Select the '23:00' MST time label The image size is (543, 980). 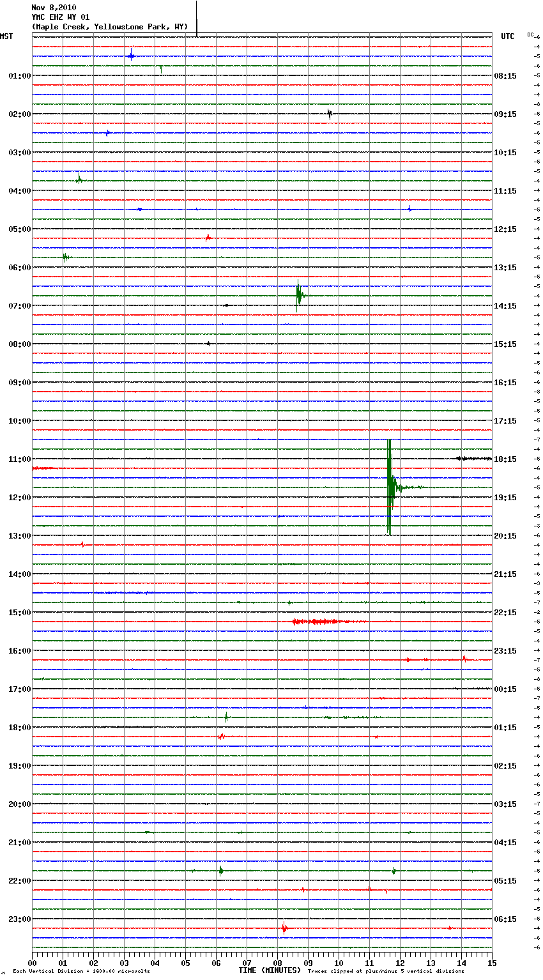click(20, 919)
